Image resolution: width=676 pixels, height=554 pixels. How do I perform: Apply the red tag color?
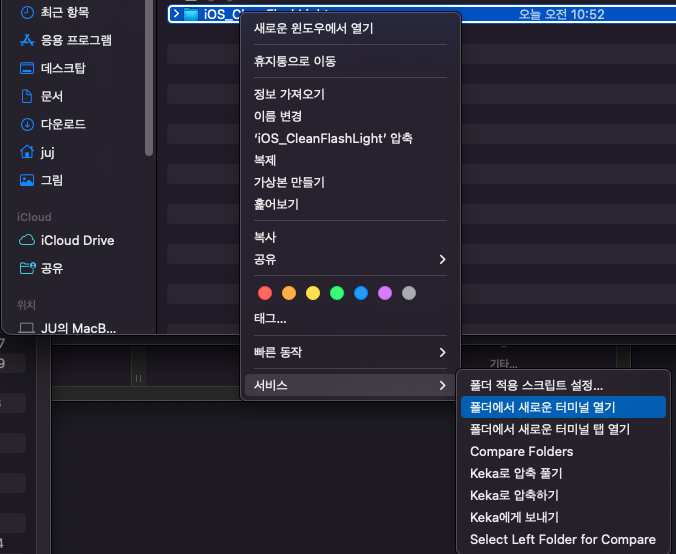[265, 293]
